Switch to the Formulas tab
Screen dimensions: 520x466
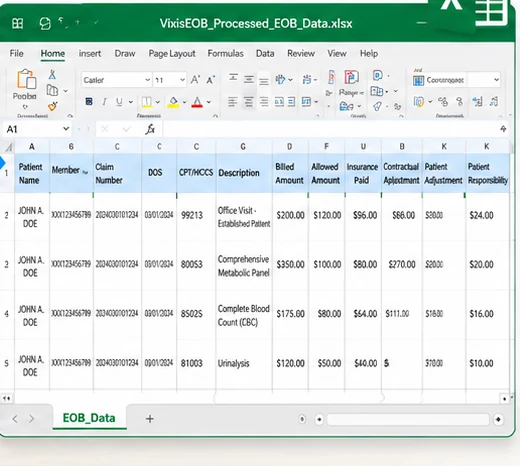(x=225, y=53)
